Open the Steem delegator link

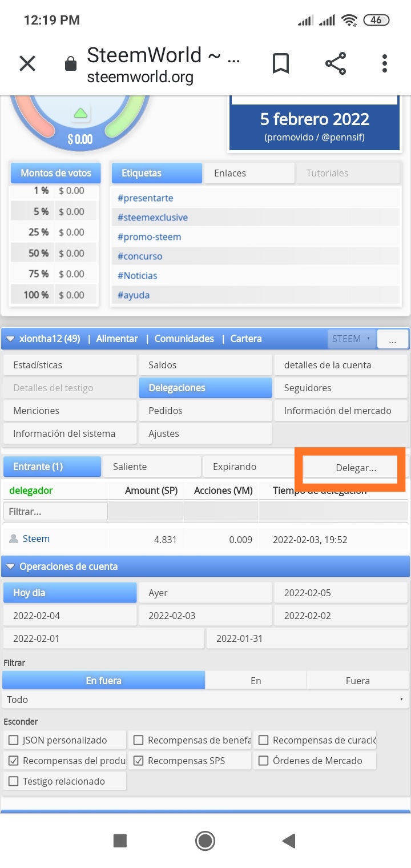pos(36,539)
